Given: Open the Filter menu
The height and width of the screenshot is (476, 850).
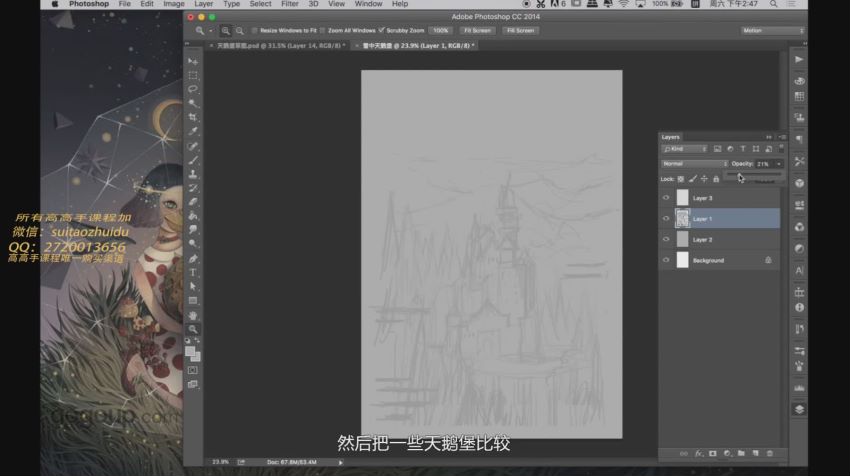Looking at the screenshot, I should [x=290, y=4].
